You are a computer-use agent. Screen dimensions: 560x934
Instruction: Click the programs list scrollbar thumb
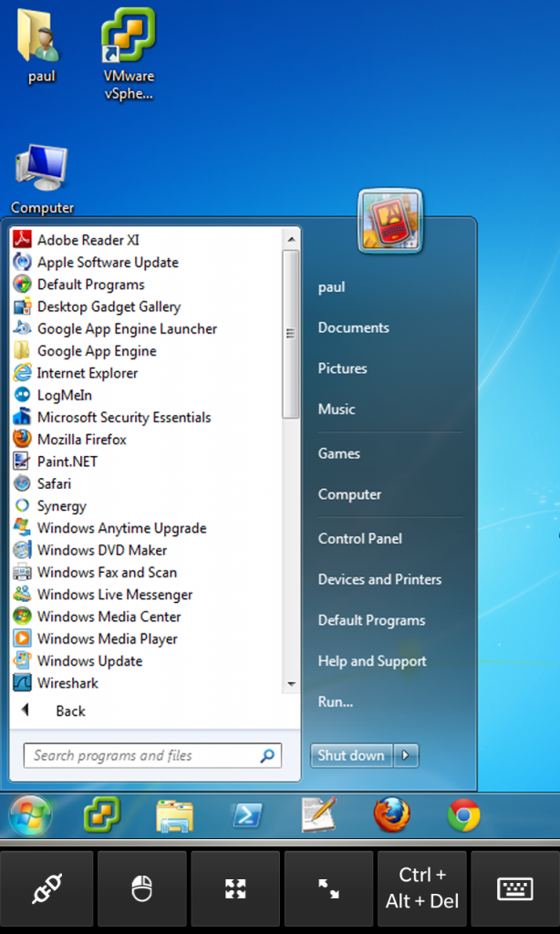[291, 334]
